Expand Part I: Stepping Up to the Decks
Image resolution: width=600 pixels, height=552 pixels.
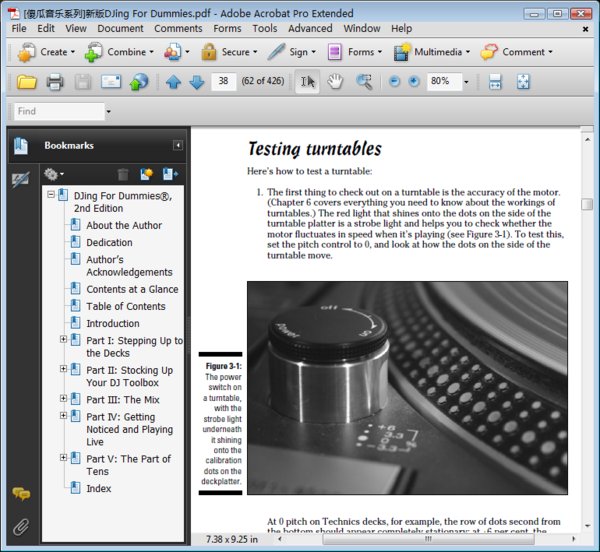pos(63,339)
